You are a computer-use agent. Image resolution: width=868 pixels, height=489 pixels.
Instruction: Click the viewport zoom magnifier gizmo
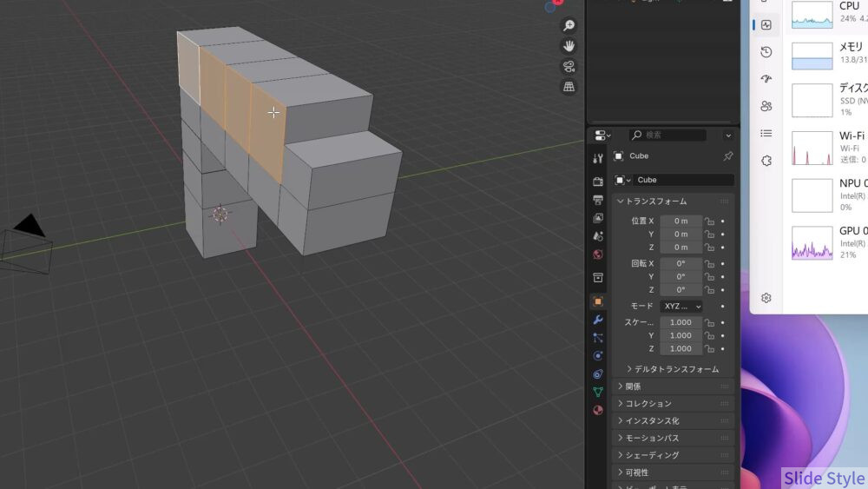569,25
